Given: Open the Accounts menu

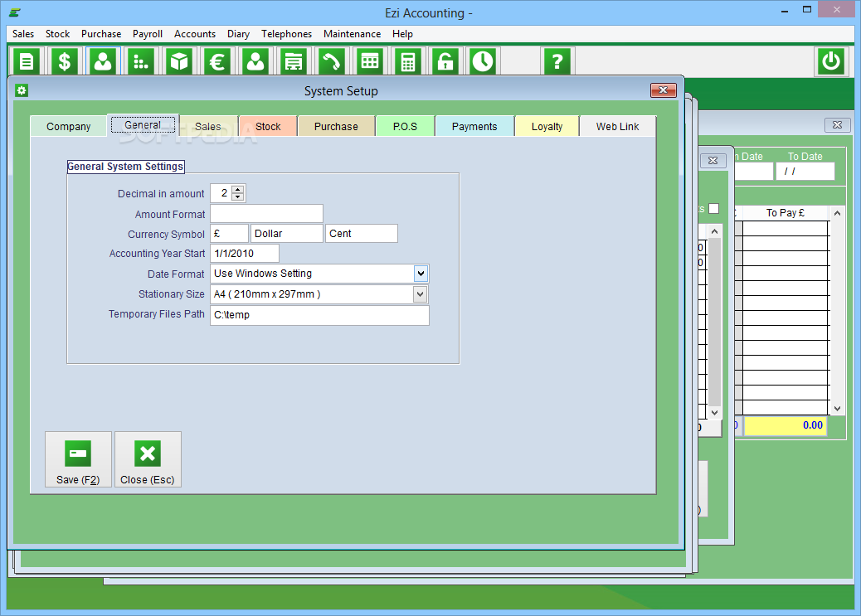Looking at the screenshot, I should click(195, 34).
